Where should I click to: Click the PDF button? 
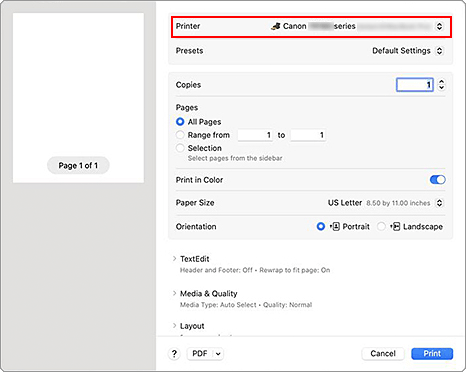(x=200, y=354)
